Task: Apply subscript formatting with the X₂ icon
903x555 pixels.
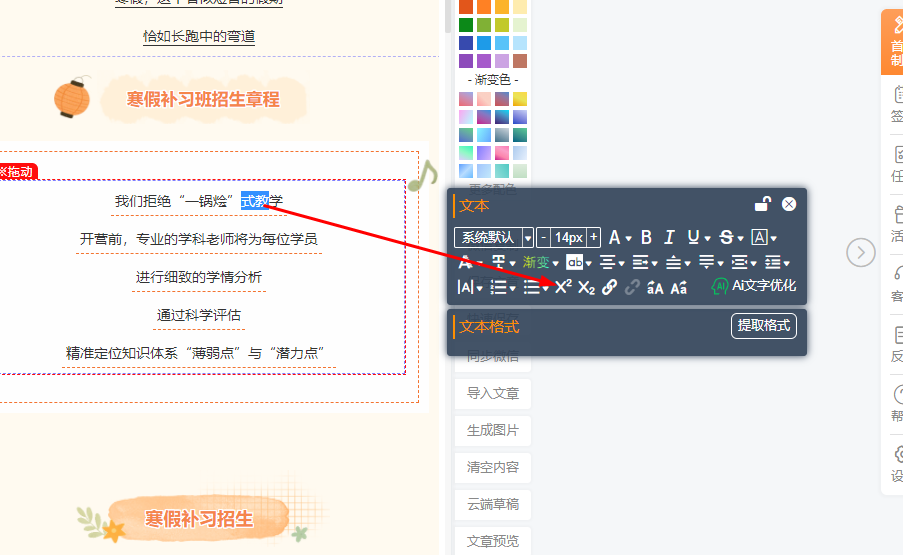Action: 586,287
